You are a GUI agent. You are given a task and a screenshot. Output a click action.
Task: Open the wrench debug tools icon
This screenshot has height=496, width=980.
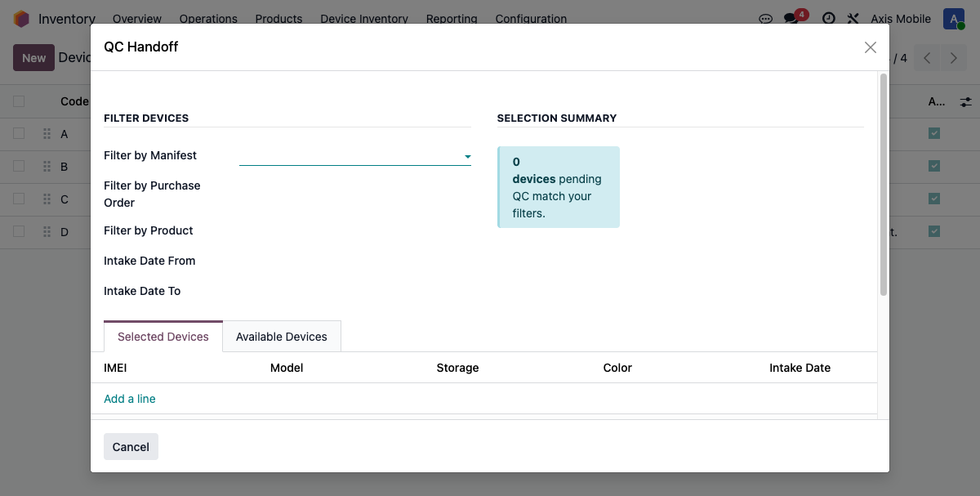pos(853,19)
